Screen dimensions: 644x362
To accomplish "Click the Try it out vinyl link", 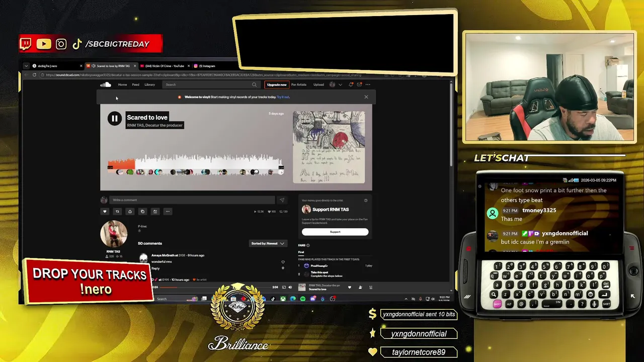I will tap(283, 97).
